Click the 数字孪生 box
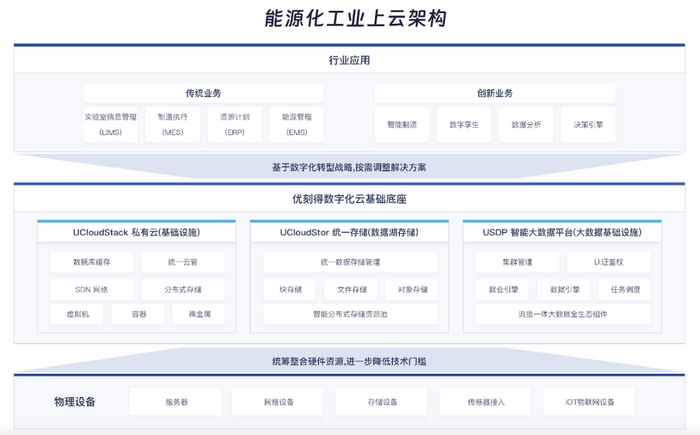 464,125
